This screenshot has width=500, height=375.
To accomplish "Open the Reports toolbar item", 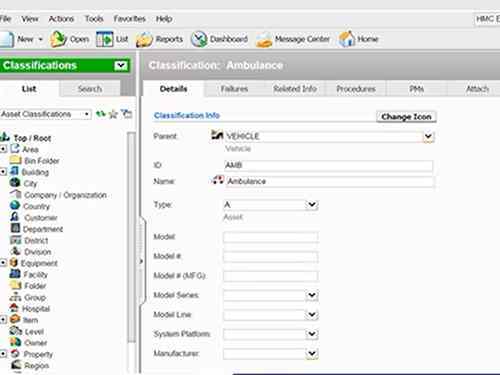I will point(159,39).
